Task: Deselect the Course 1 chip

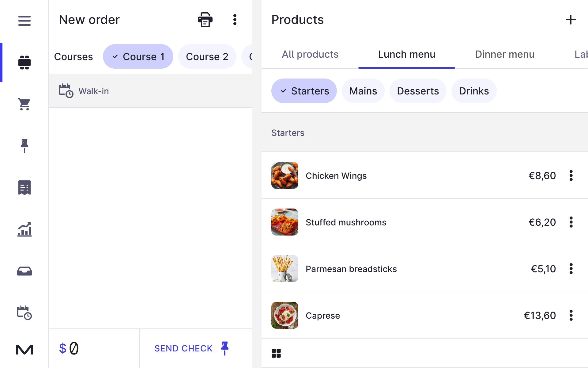Action: 138,56
